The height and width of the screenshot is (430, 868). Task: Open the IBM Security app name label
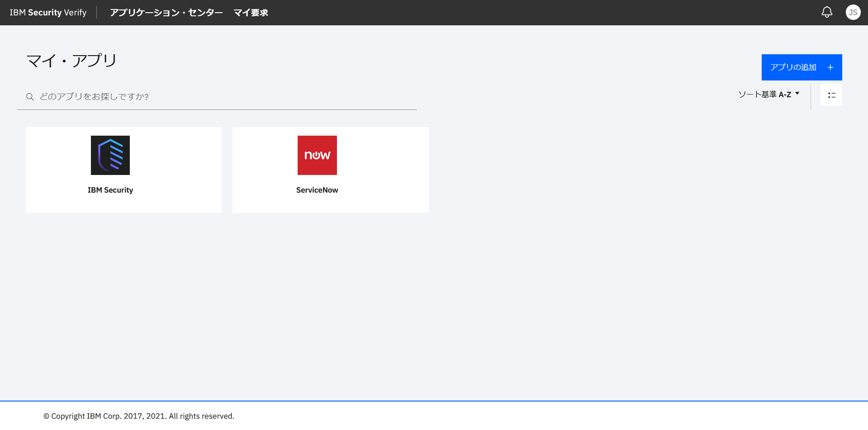click(110, 190)
